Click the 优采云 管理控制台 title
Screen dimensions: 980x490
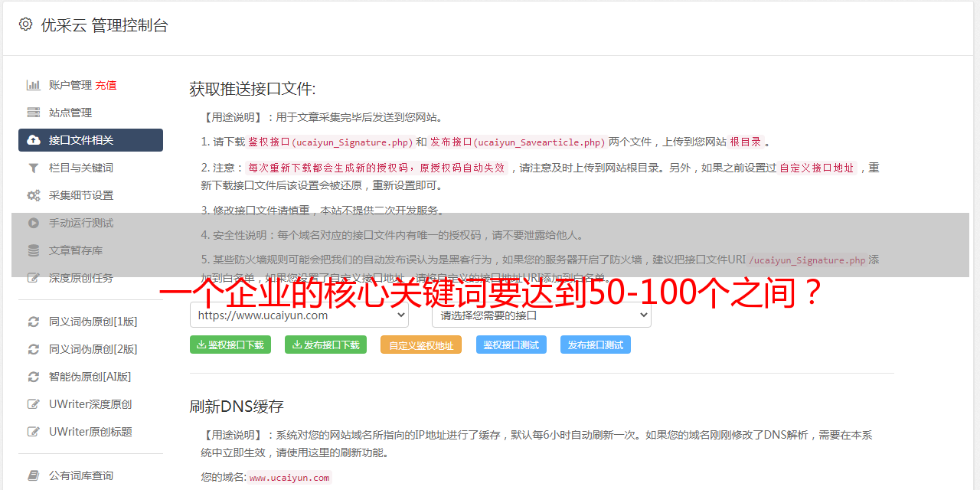(x=104, y=25)
